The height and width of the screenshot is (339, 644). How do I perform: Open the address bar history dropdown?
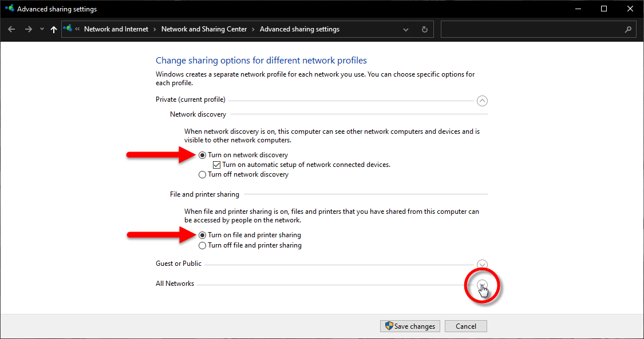(x=406, y=29)
